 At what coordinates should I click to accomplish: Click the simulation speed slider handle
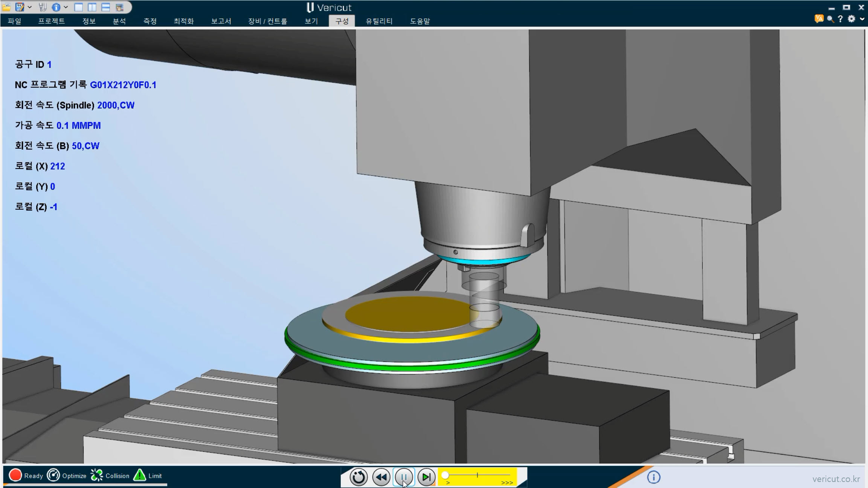click(x=445, y=475)
